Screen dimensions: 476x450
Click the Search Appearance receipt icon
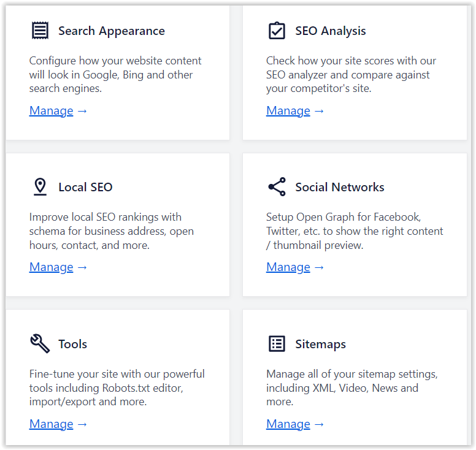[40, 30]
